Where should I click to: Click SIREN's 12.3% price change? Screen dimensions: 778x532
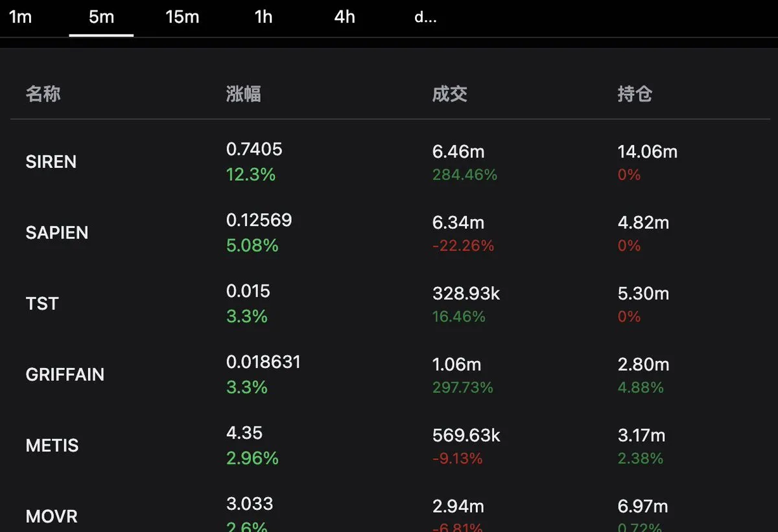250,174
